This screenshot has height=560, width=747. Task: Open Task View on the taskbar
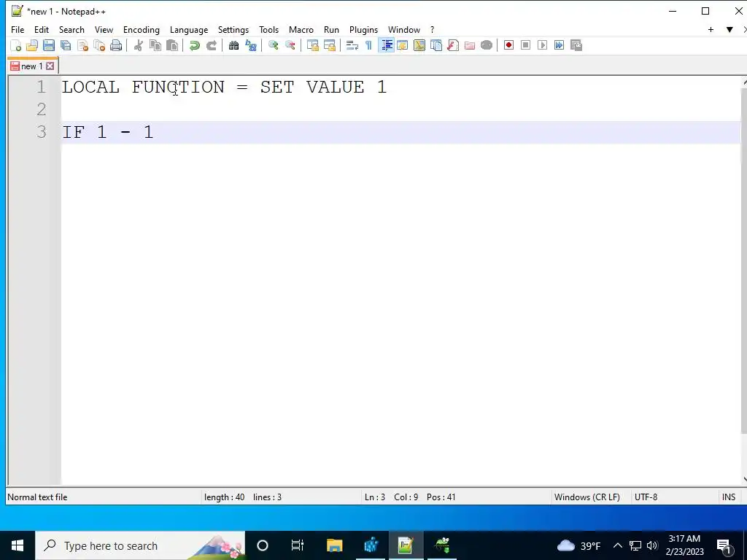click(298, 545)
